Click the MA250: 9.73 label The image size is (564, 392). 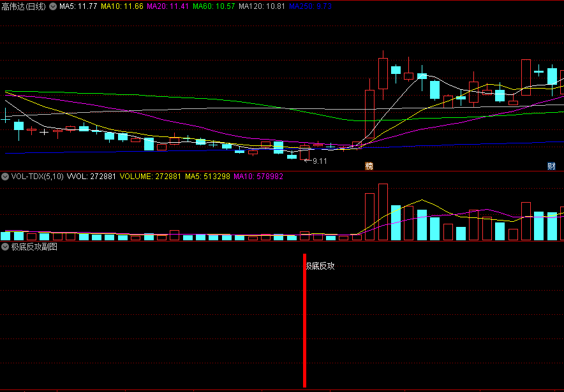[311, 6]
